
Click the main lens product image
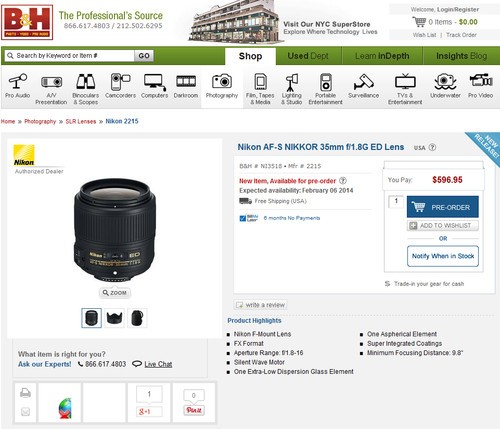pyautogui.click(x=115, y=230)
